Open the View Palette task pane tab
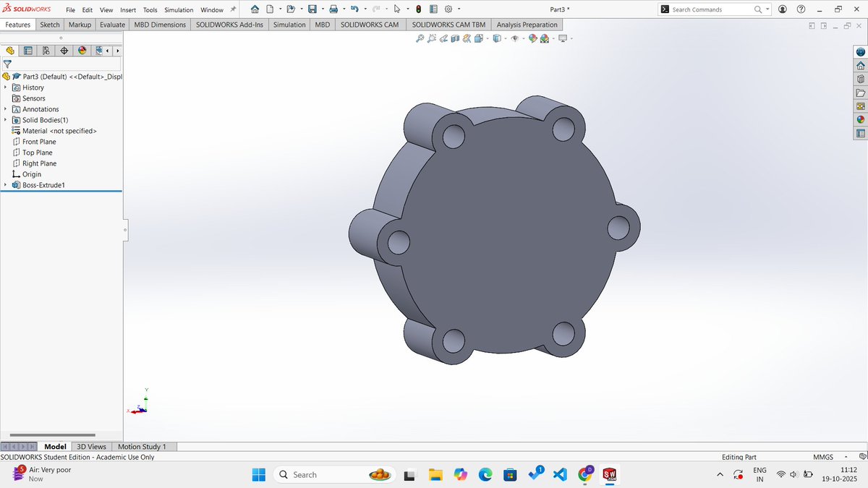 tap(860, 106)
